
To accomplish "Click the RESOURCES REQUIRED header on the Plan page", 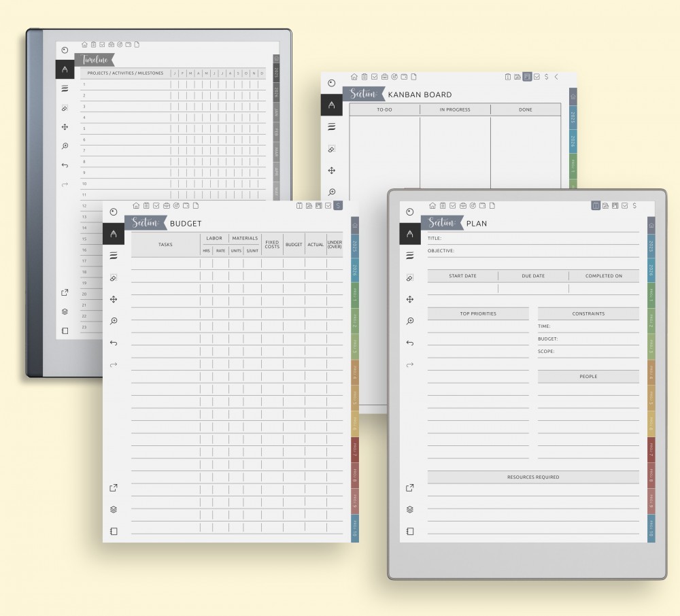I will coord(533,477).
